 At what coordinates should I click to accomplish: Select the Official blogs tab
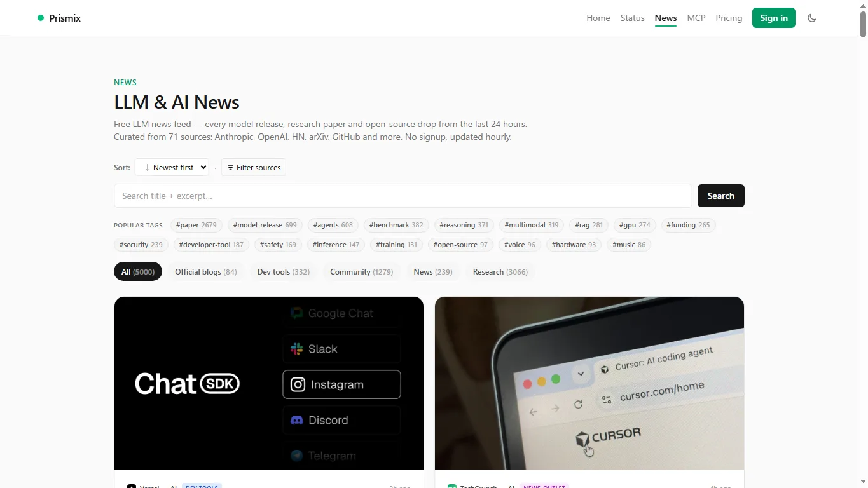tap(206, 271)
